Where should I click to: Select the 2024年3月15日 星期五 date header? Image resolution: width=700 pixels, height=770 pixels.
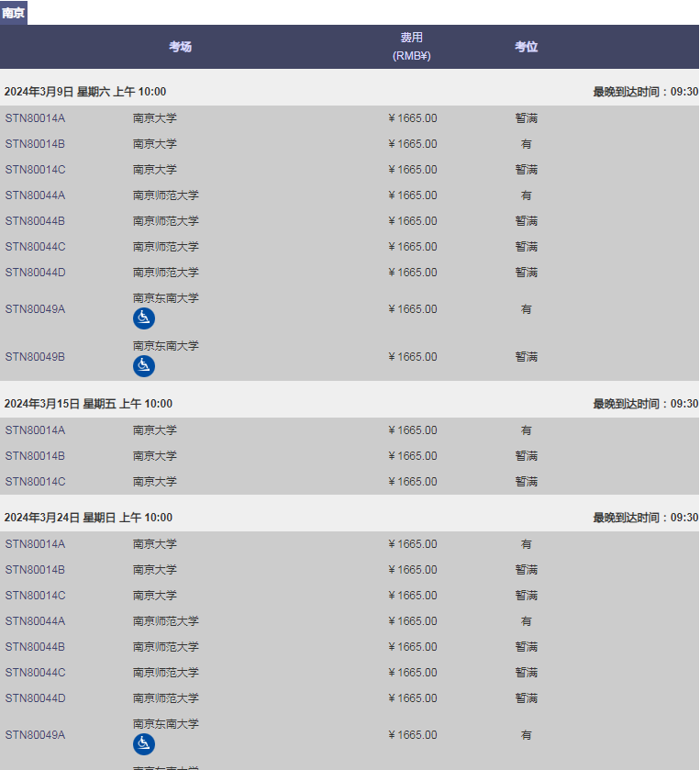88,404
